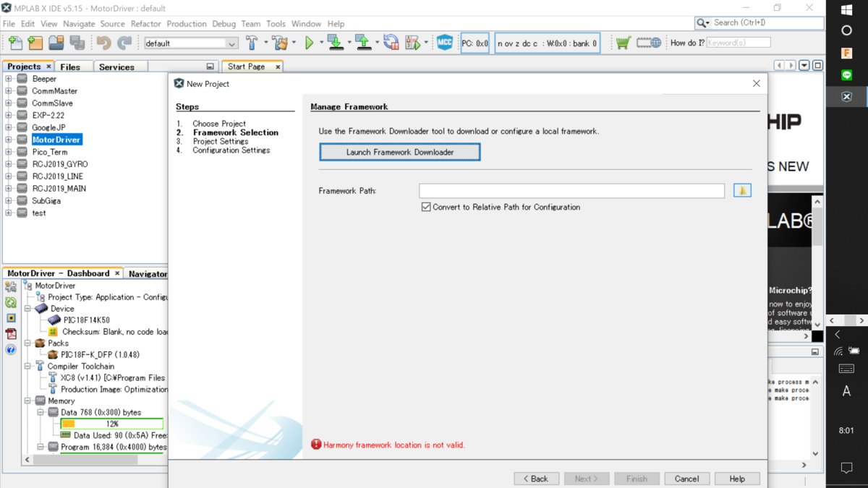
Task: Collapse the Compiler Toolchain node
Action: (x=27, y=367)
